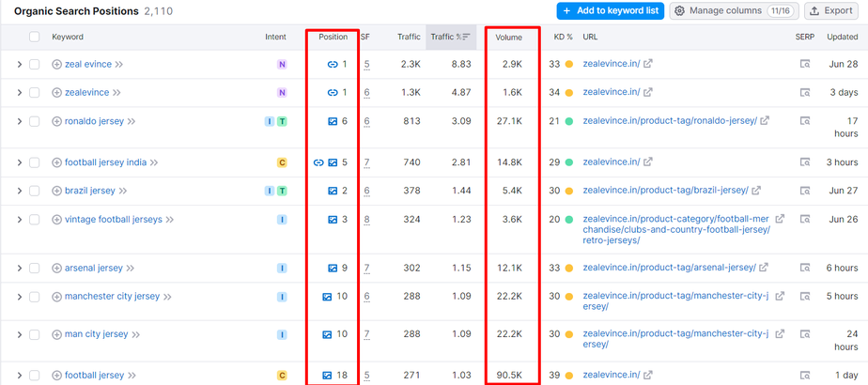The height and width of the screenshot is (385, 868).
Task: Tick the select-all checkbox in header
Action: 35,38
